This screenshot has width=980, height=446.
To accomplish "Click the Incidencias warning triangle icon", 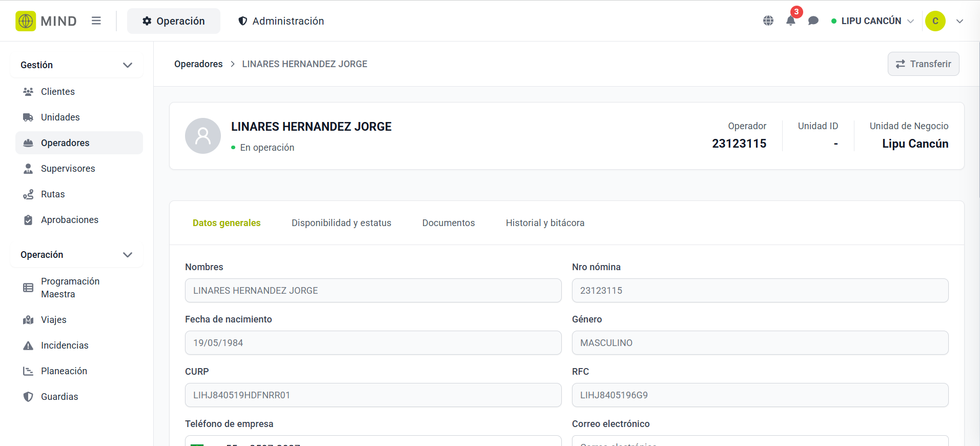I will coord(28,346).
